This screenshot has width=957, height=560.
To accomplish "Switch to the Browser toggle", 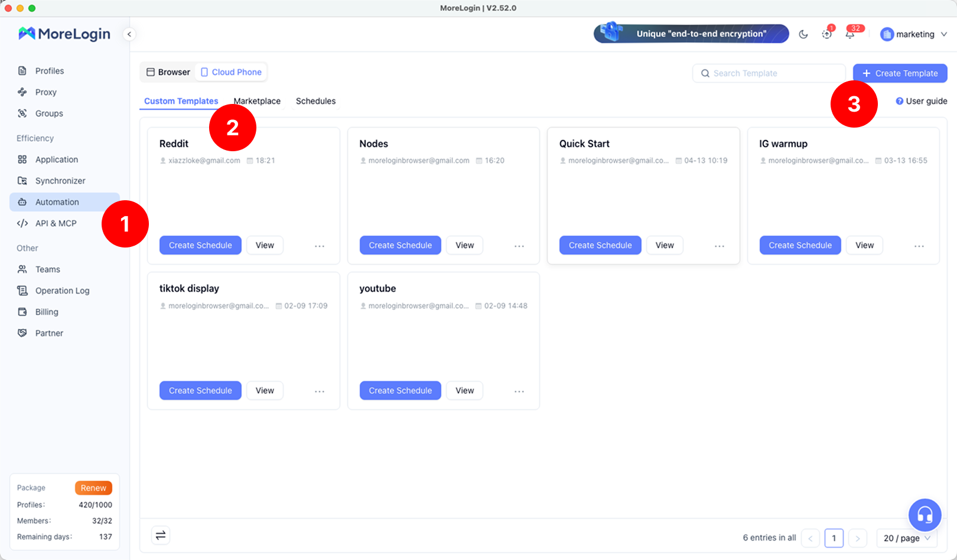I will 168,72.
